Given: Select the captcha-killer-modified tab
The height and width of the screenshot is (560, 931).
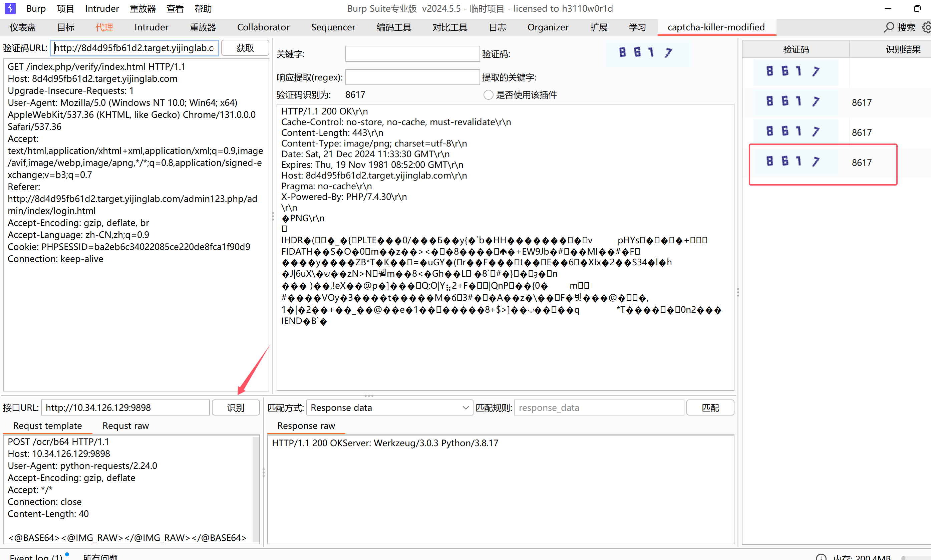Looking at the screenshot, I should coord(716,27).
